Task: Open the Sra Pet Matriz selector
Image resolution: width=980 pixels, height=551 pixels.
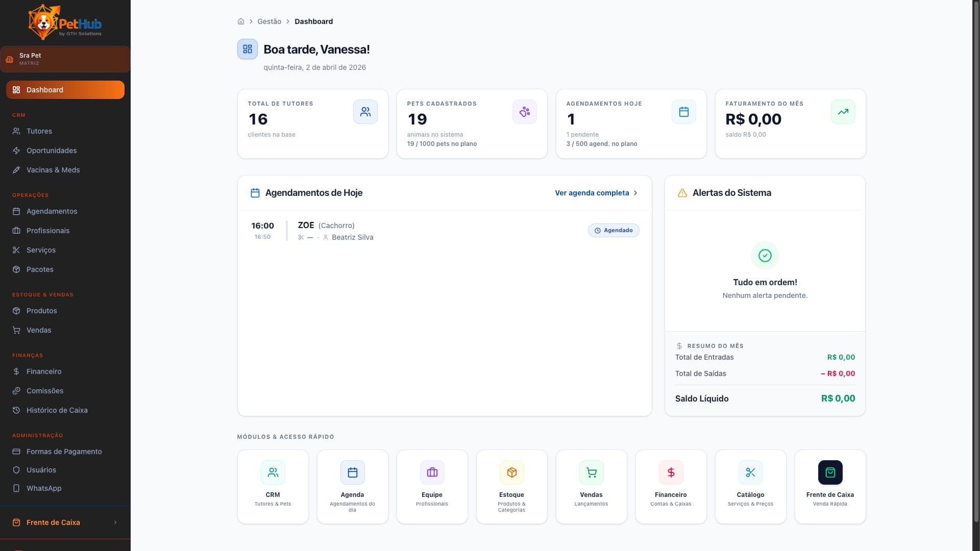Action: coord(65,59)
